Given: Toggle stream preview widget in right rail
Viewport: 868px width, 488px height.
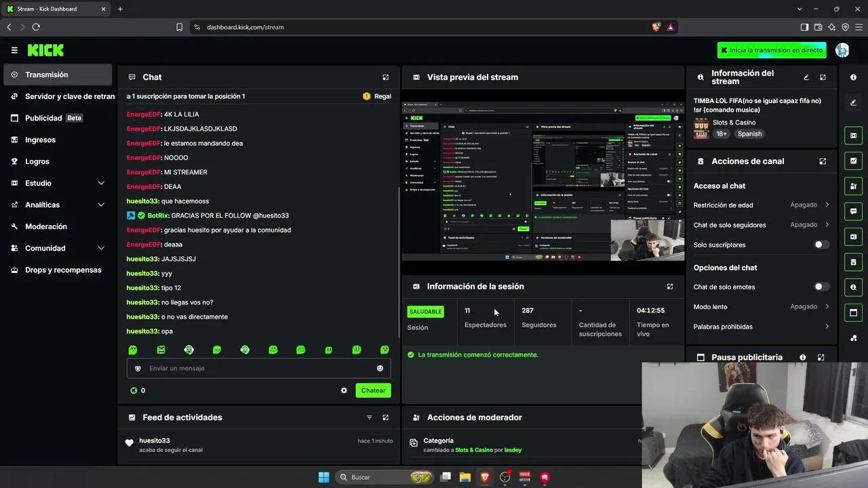Looking at the screenshot, I should click(853, 136).
